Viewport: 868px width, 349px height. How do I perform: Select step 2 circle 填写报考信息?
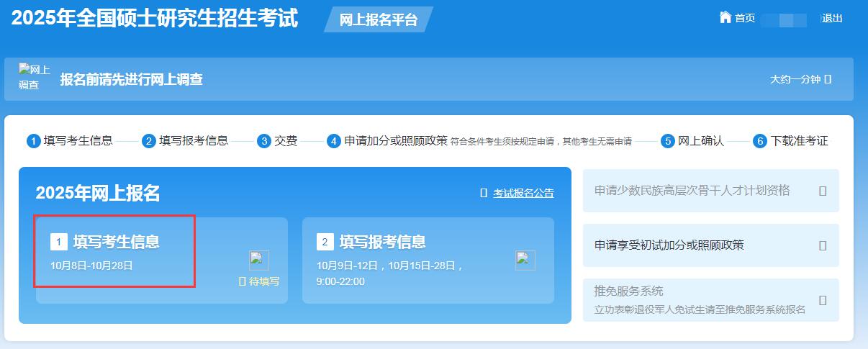(x=149, y=141)
